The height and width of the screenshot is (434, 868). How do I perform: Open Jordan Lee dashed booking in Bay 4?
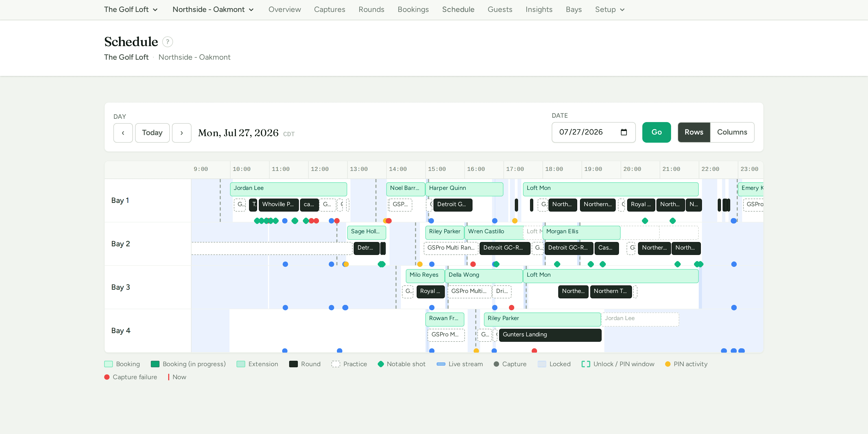[640, 320]
